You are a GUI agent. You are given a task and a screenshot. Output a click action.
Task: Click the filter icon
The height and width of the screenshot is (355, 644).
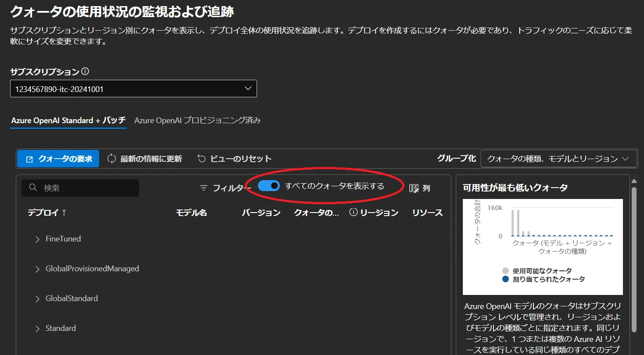click(x=204, y=188)
